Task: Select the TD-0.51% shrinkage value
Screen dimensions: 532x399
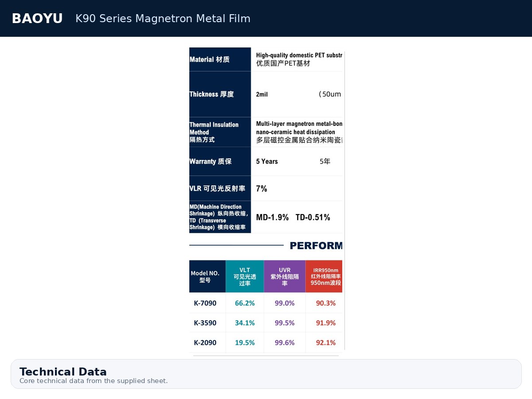Action: [313, 218]
